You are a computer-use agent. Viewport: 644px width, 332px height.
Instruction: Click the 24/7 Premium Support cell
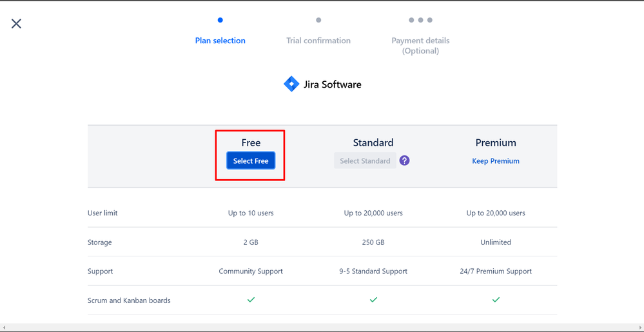[x=496, y=271]
